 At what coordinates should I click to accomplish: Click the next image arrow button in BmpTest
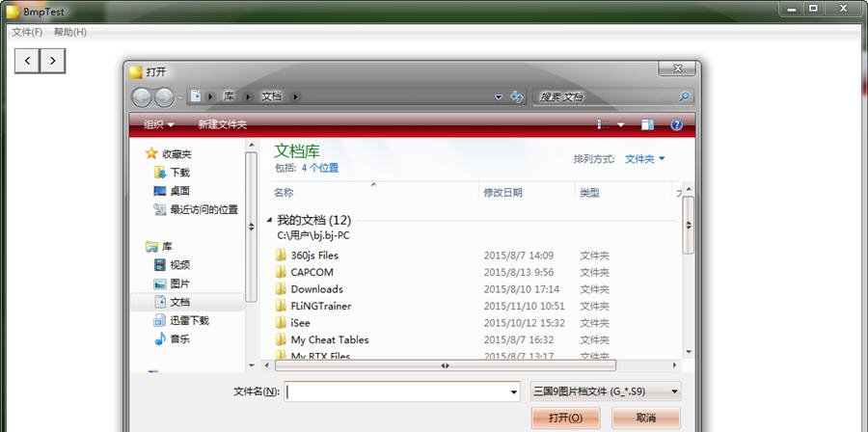click(x=53, y=61)
